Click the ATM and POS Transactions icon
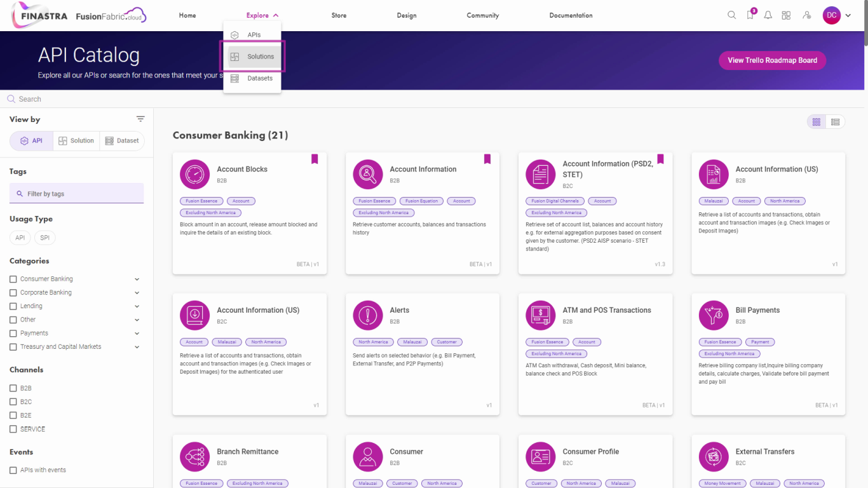Image resolution: width=868 pixels, height=488 pixels. [x=541, y=315]
